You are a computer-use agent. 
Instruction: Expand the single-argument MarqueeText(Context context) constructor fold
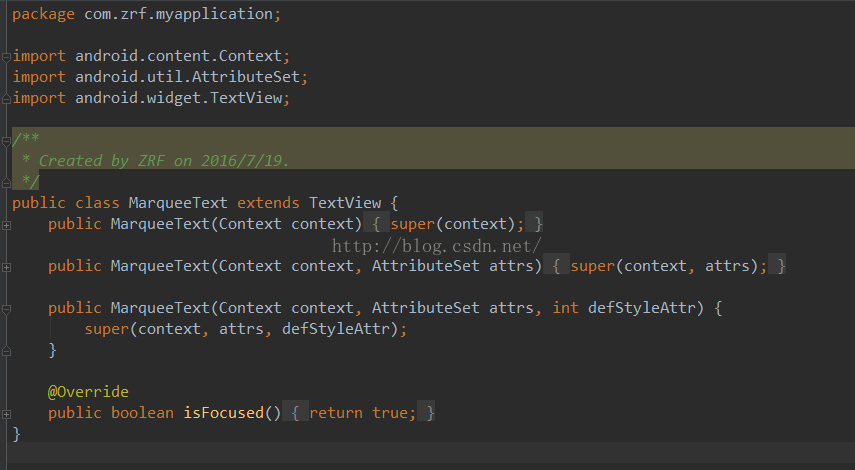6,225
